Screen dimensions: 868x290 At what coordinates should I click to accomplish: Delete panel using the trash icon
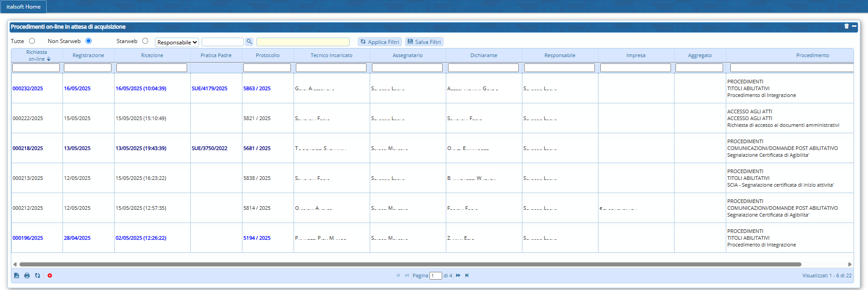846,26
